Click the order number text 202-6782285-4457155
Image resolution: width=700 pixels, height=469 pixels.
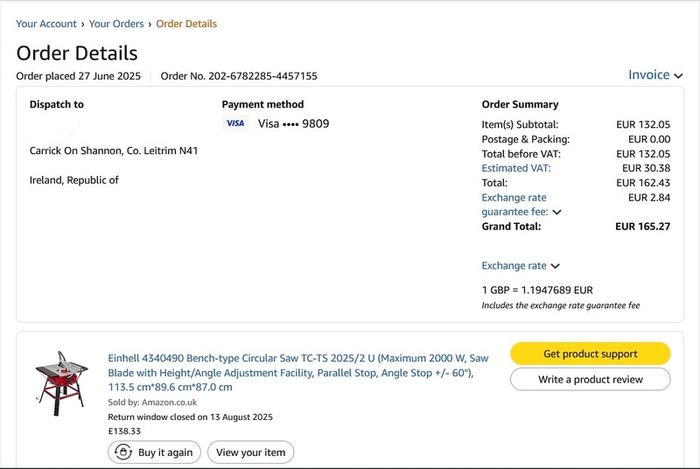click(263, 76)
